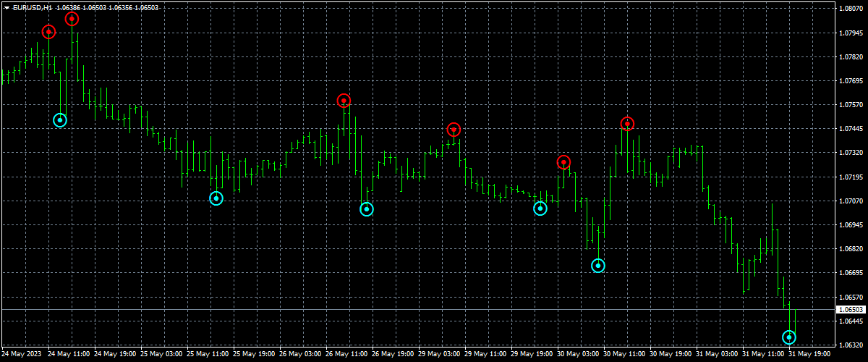
Task: Click the 1.08070 price axis label
Action: point(851,9)
